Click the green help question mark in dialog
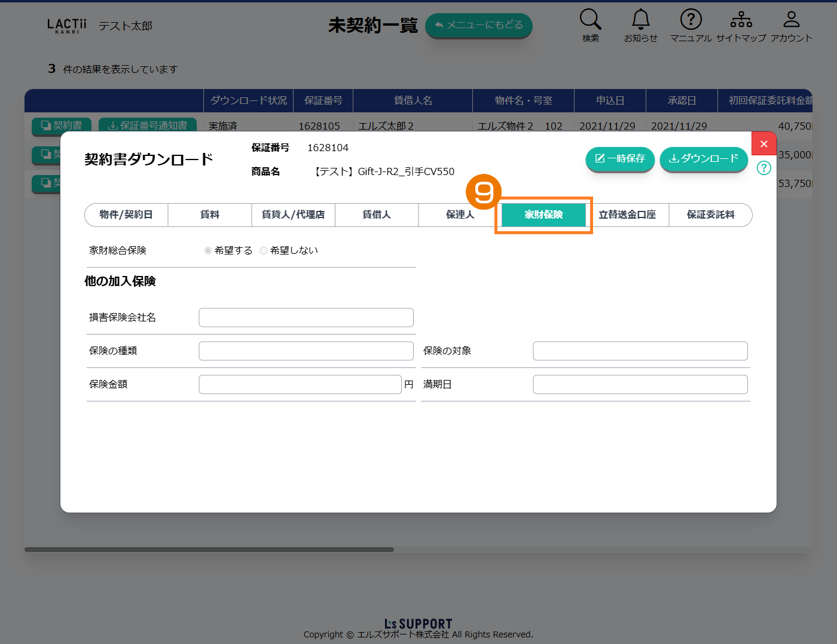This screenshot has width=837, height=644. click(x=763, y=168)
